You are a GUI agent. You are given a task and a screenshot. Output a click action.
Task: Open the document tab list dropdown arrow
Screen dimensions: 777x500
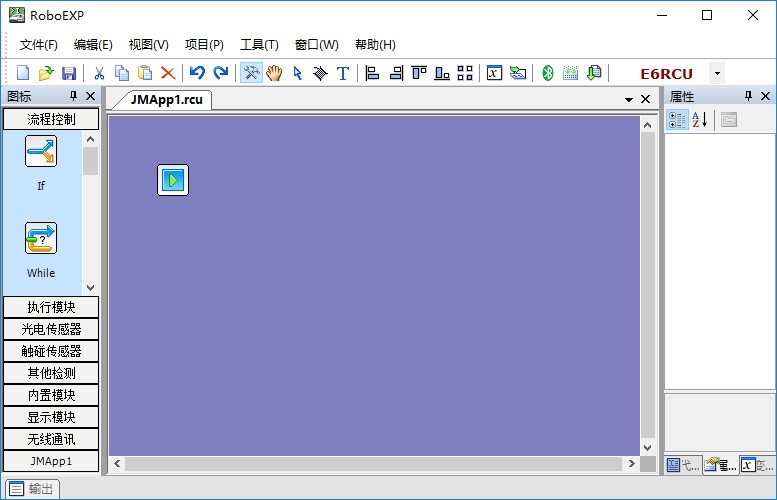[629, 100]
